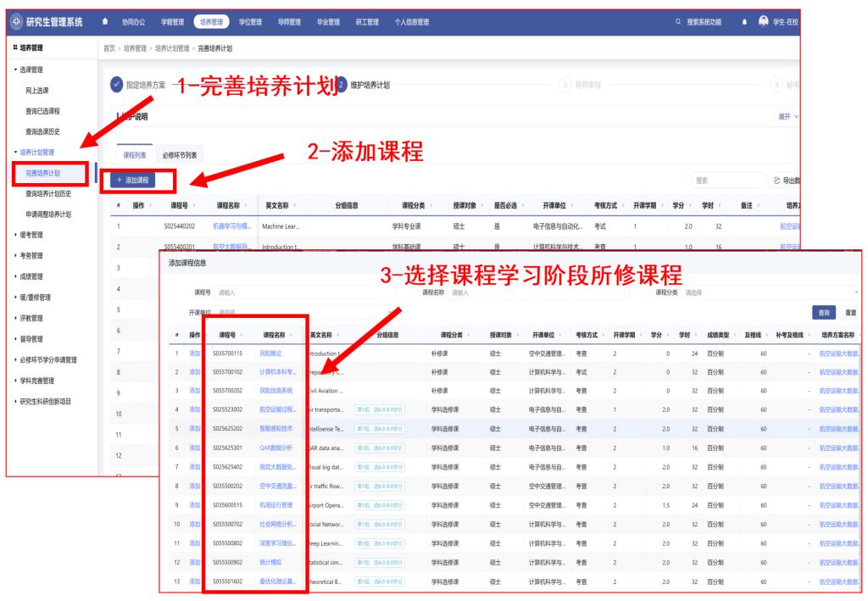Click the 查询 button in dialog
Image resolution: width=868 pixels, height=601 pixels.
(823, 313)
